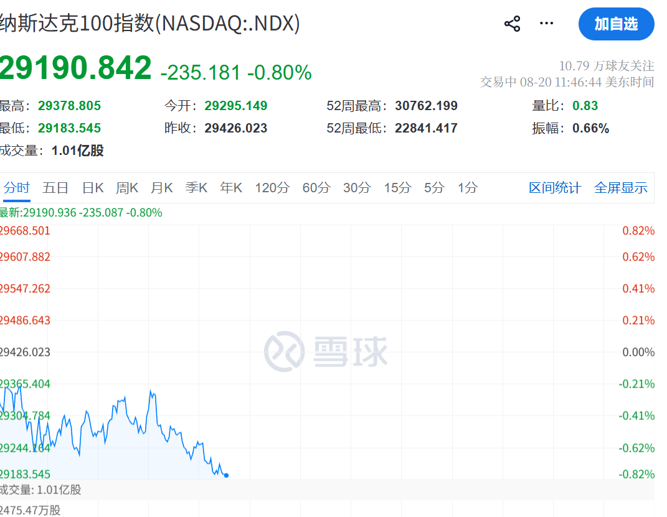Click the 量比 value 0.83
This screenshot has height=517, width=667.
coord(585,106)
